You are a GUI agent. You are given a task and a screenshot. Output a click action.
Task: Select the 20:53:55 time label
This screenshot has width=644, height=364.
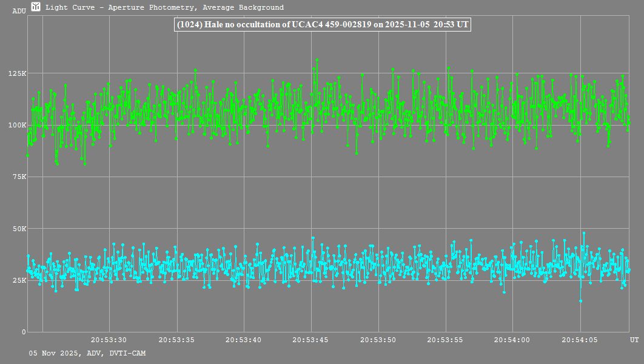(x=446, y=340)
